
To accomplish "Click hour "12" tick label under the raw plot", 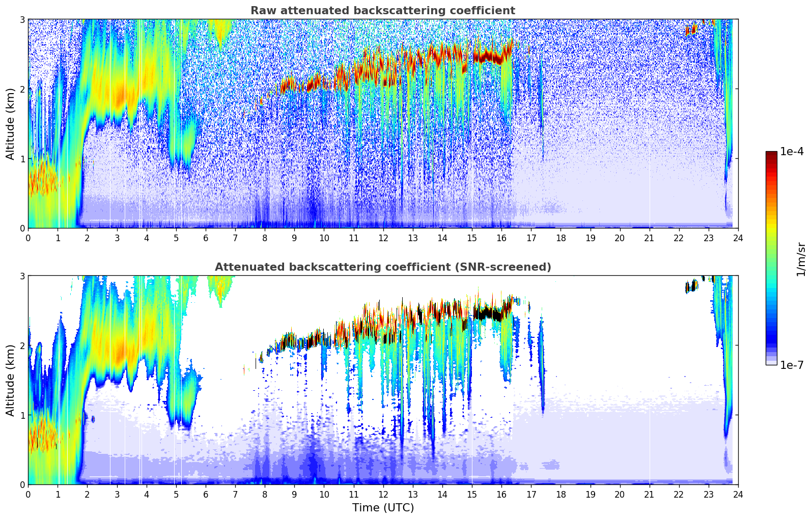I will pos(383,238).
